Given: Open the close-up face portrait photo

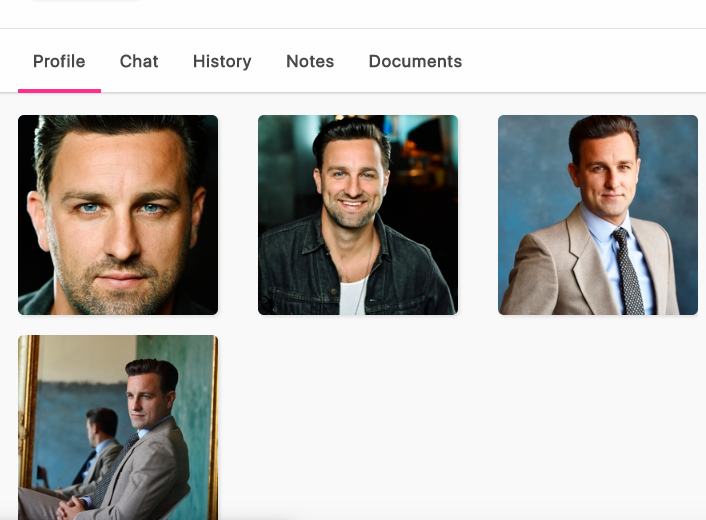Looking at the screenshot, I should coord(118,215).
